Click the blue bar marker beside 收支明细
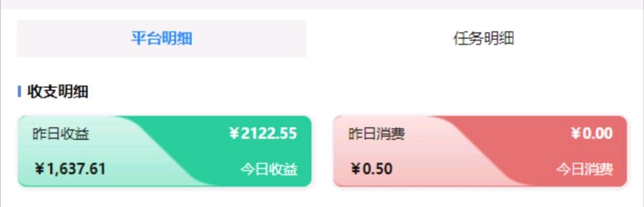 click(19, 92)
